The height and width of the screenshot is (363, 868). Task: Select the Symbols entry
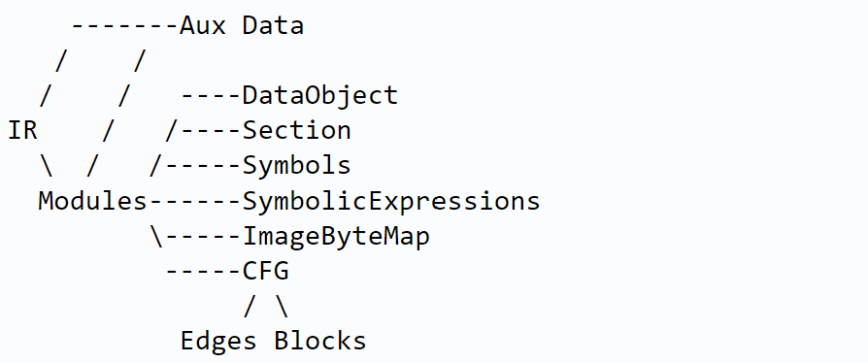click(297, 165)
